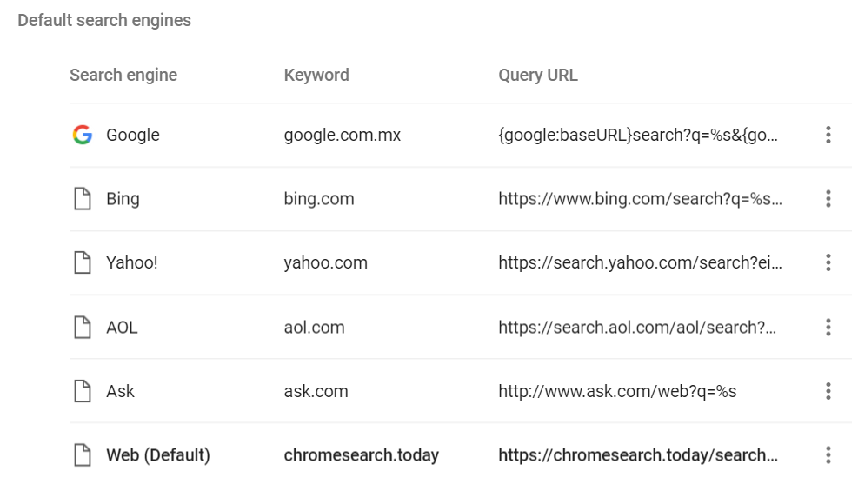Click the Query URL column header
858x504 pixels.
[x=538, y=75]
